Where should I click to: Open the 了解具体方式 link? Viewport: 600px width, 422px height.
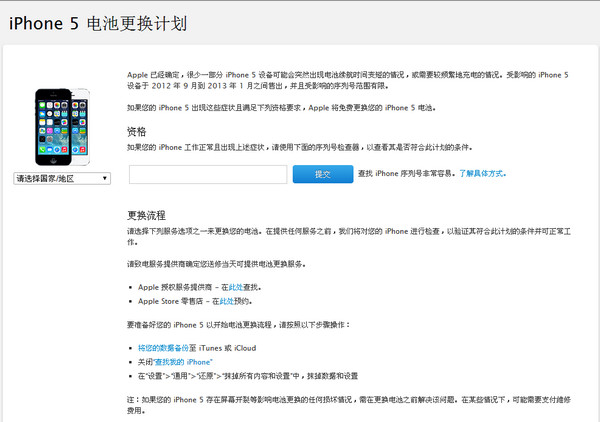coord(482,174)
